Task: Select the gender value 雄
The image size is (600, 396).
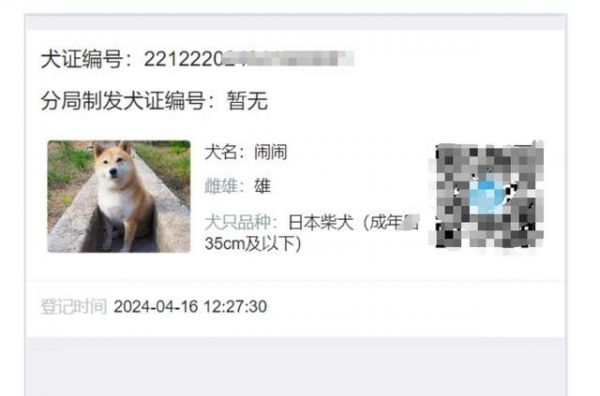Action: pyautogui.click(x=262, y=186)
